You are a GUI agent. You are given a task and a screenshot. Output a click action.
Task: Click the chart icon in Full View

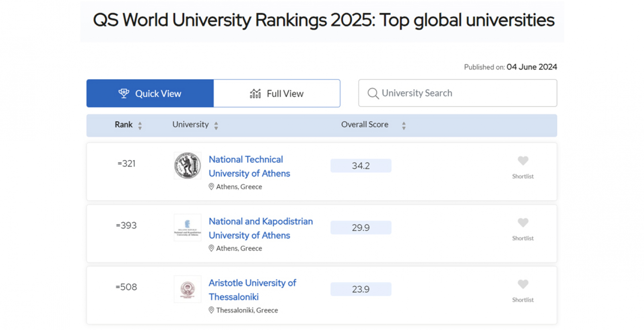click(256, 93)
